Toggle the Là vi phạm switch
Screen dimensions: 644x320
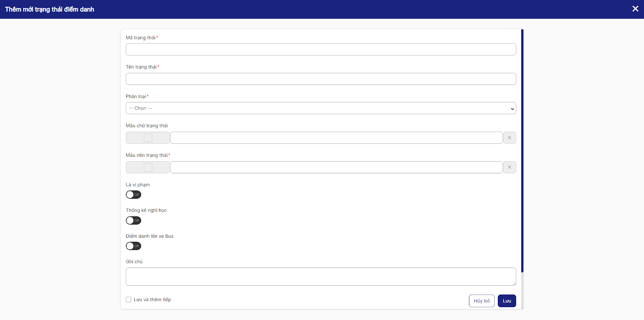133,195
